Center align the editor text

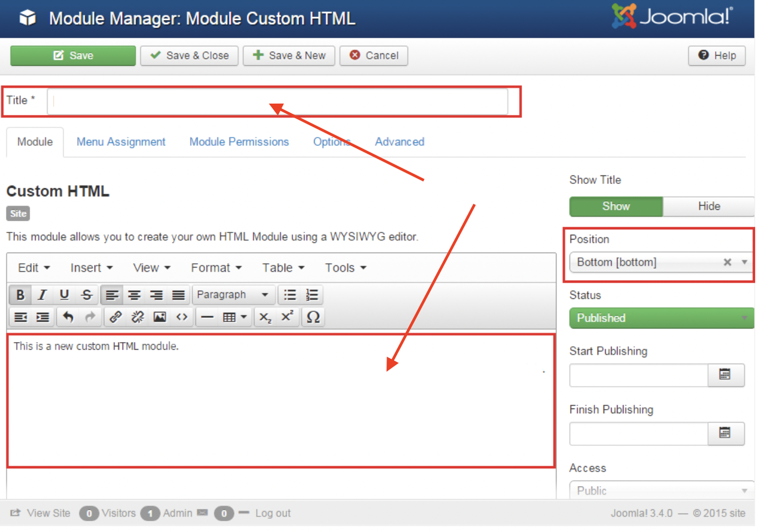click(x=134, y=295)
